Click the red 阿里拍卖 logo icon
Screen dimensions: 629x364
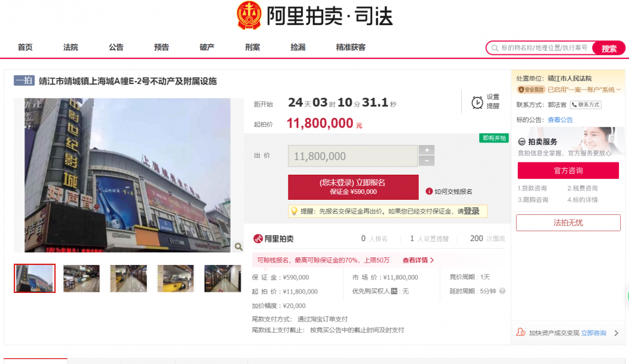click(x=257, y=239)
